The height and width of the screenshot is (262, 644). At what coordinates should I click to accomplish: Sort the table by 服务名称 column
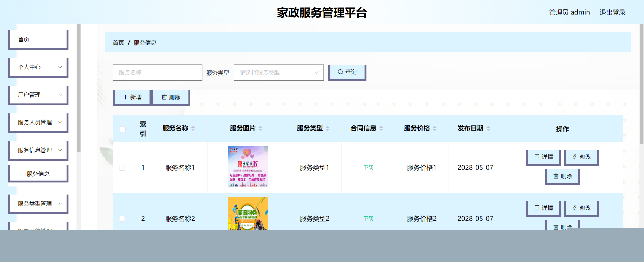[193, 128]
